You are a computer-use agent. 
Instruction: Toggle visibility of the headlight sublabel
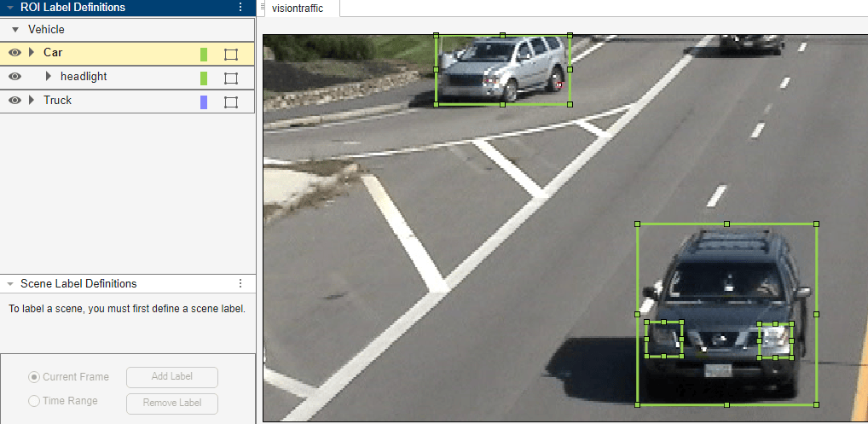(x=15, y=77)
